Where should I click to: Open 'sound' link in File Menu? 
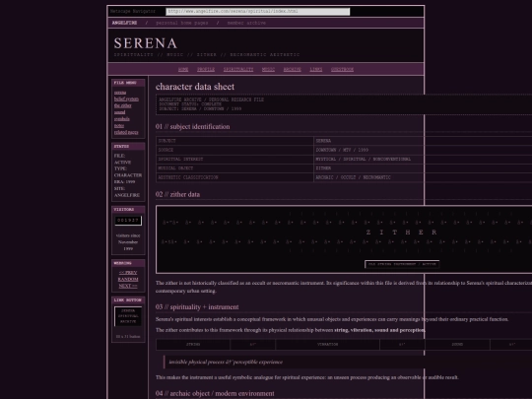pyautogui.click(x=119, y=112)
